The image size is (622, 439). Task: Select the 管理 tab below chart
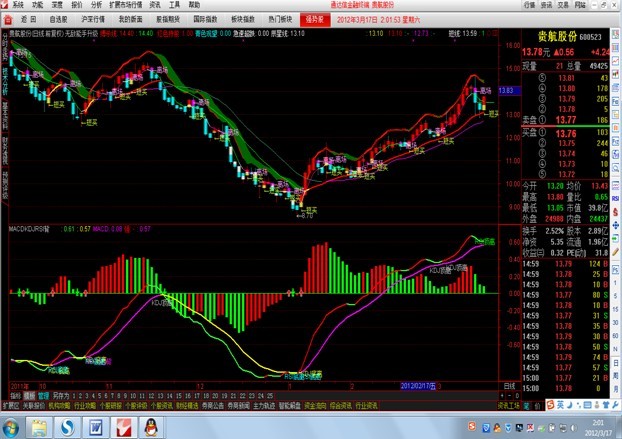pos(43,396)
